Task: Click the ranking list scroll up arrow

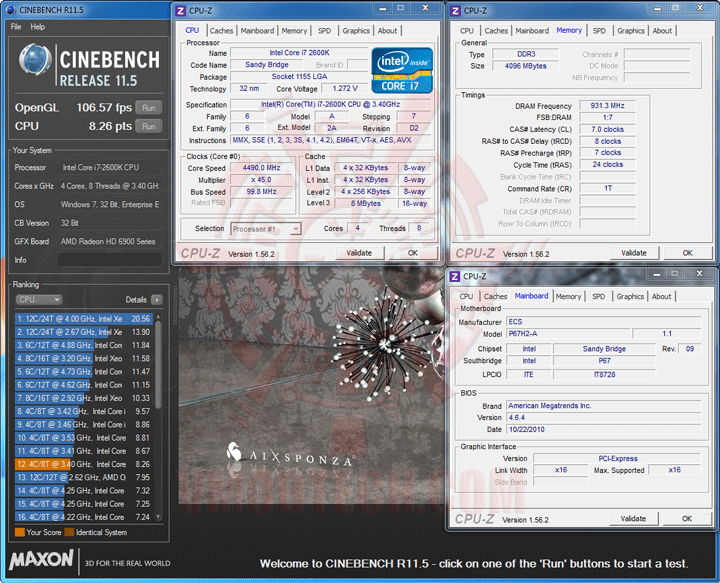Action: point(158,317)
